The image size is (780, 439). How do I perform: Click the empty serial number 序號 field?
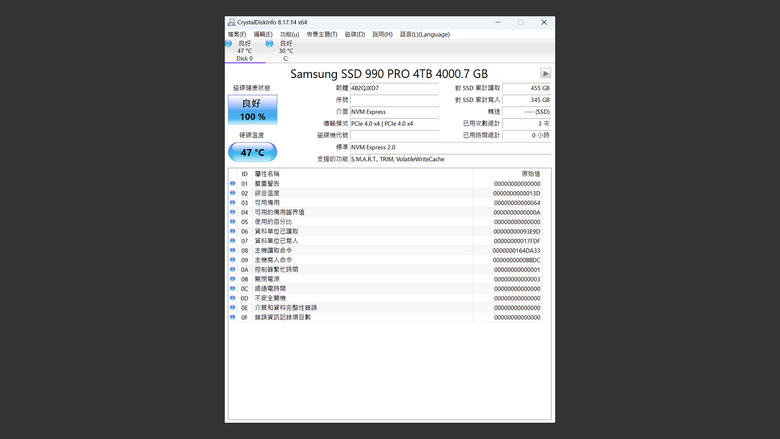(394, 100)
